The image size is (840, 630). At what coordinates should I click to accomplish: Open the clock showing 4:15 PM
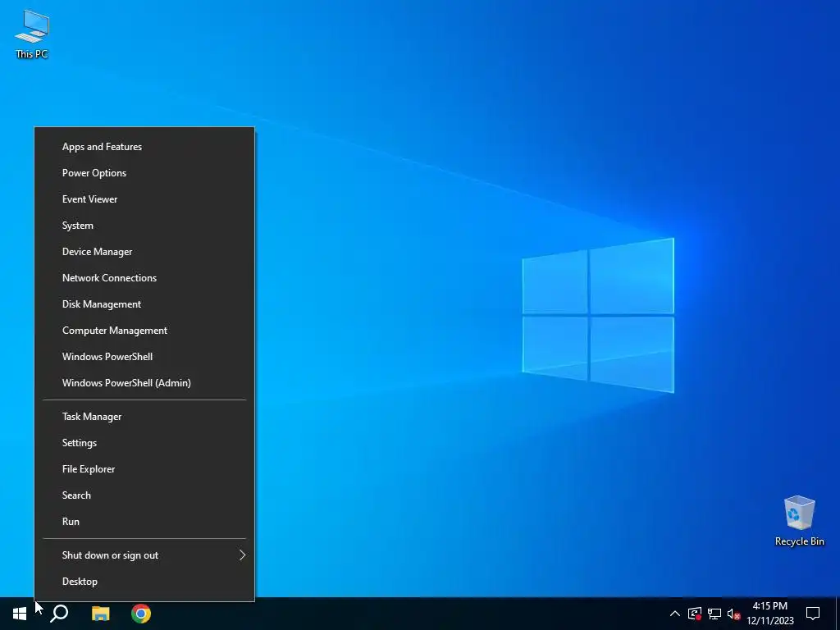[770, 614]
